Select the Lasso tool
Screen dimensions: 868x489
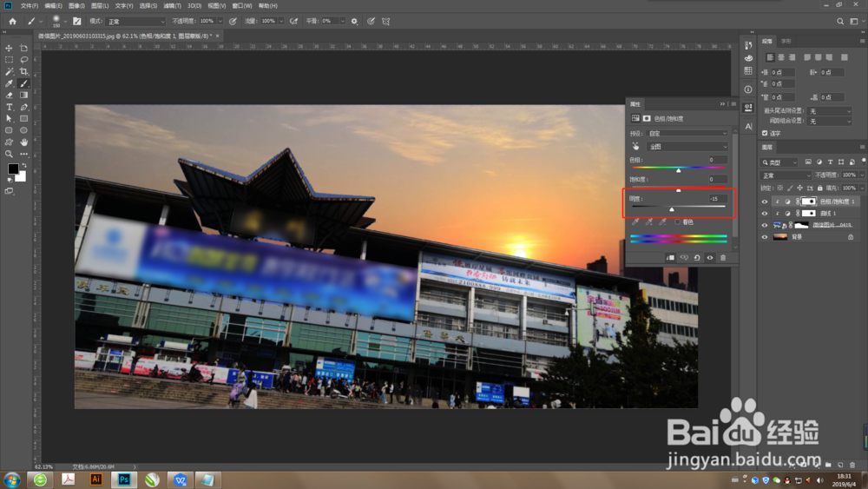[x=23, y=60]
